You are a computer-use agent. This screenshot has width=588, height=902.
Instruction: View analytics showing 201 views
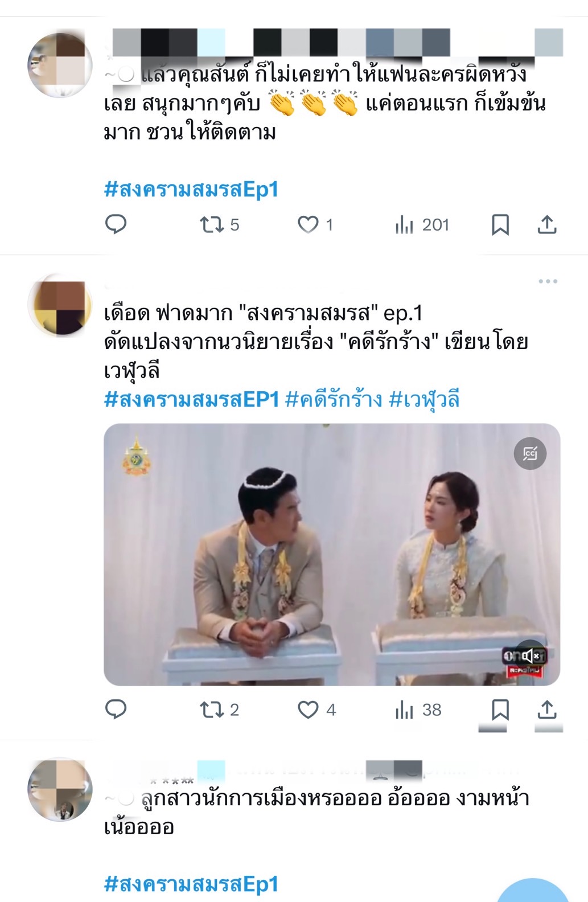(422, 225)
